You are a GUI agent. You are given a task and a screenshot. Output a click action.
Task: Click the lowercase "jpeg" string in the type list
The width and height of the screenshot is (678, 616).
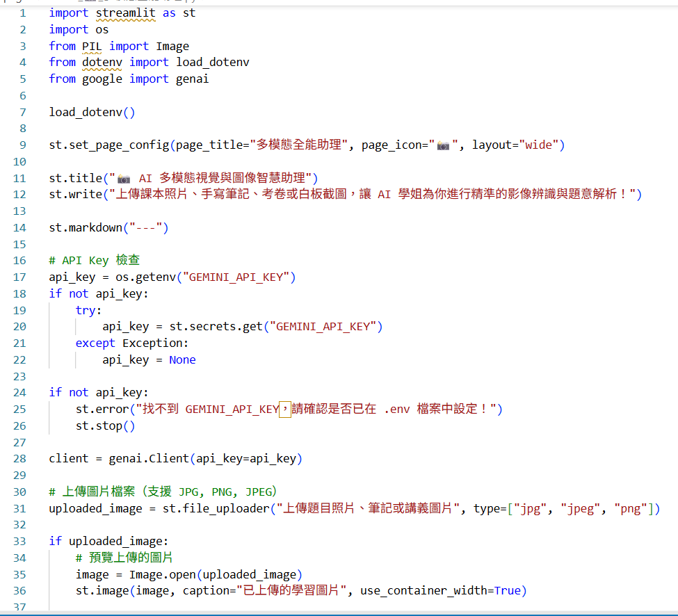click(x=581, y=509)
